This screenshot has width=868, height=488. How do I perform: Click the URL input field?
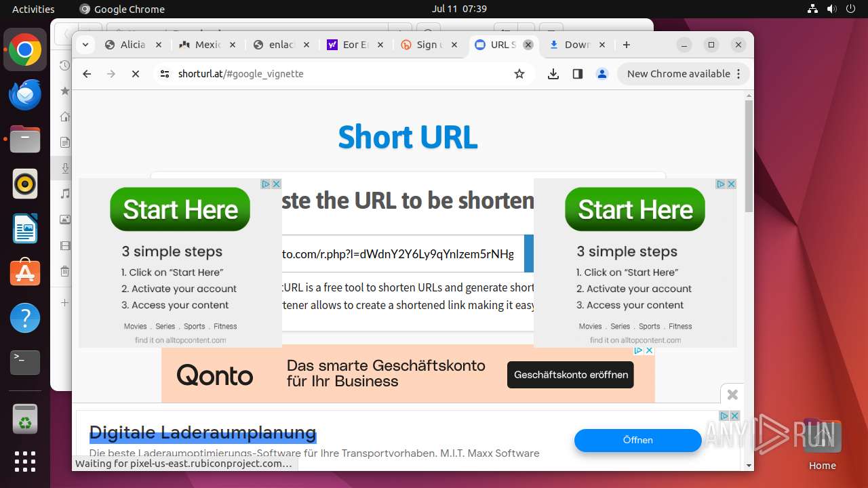click(403, 254)
